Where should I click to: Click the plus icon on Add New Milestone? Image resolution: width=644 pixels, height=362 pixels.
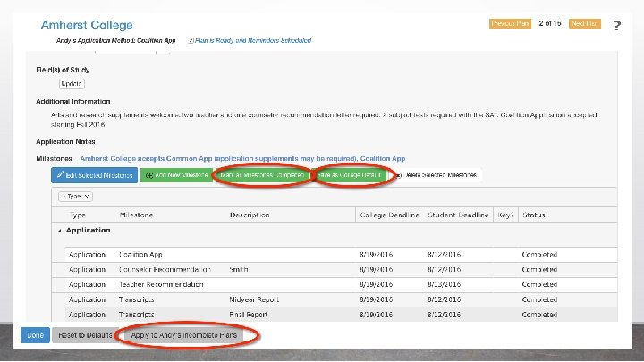point(149,175)
